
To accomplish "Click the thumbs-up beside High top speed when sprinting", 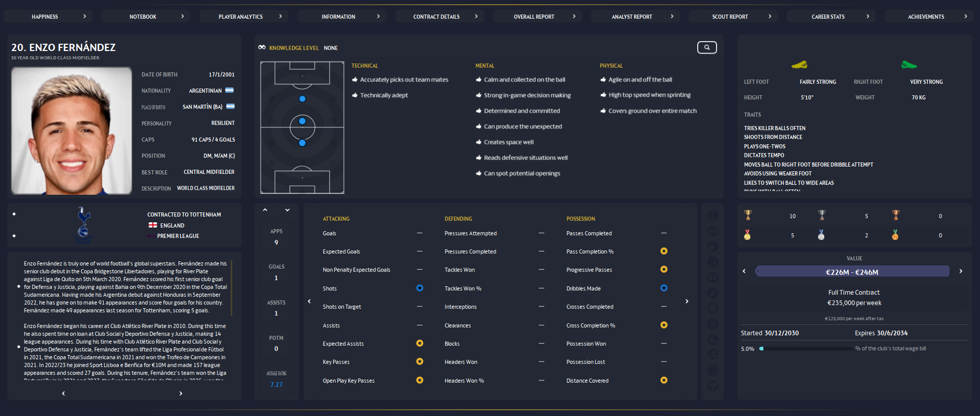I will click(x=603, y=95).
